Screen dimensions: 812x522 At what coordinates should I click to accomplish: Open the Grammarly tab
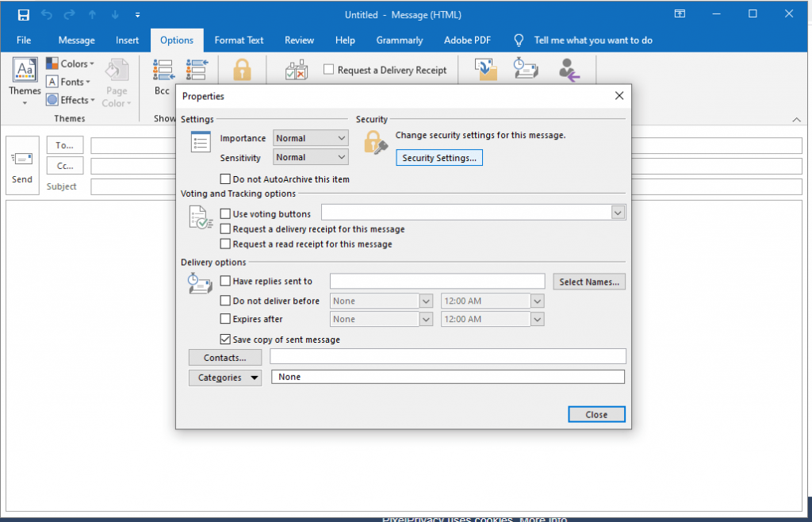pyautogui.click(x=400, y=40)
